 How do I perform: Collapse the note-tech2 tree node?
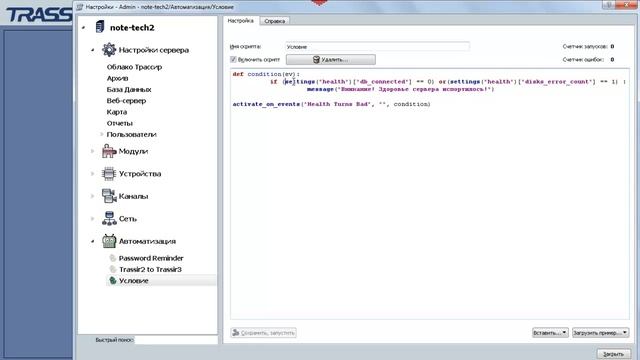click(83, 27)
